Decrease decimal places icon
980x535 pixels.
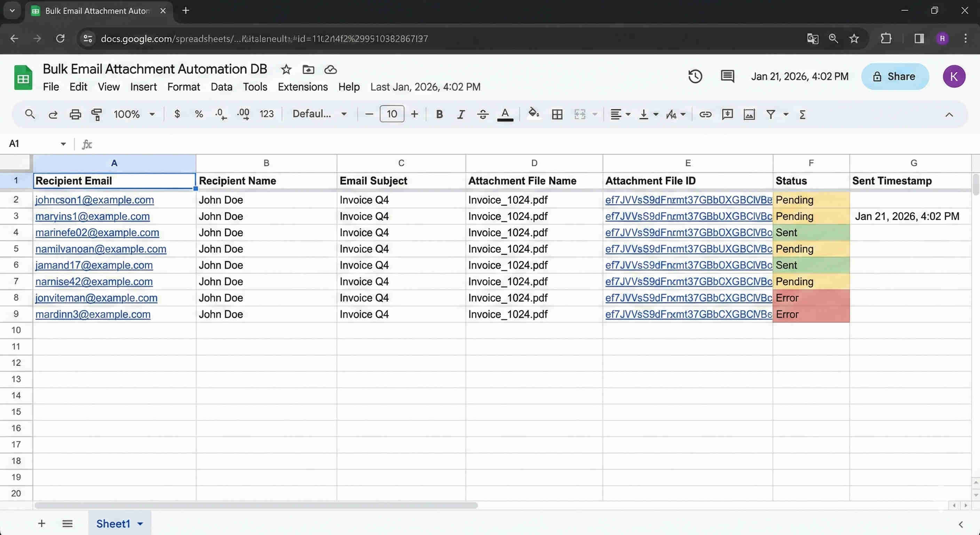[x=221, y=114]
